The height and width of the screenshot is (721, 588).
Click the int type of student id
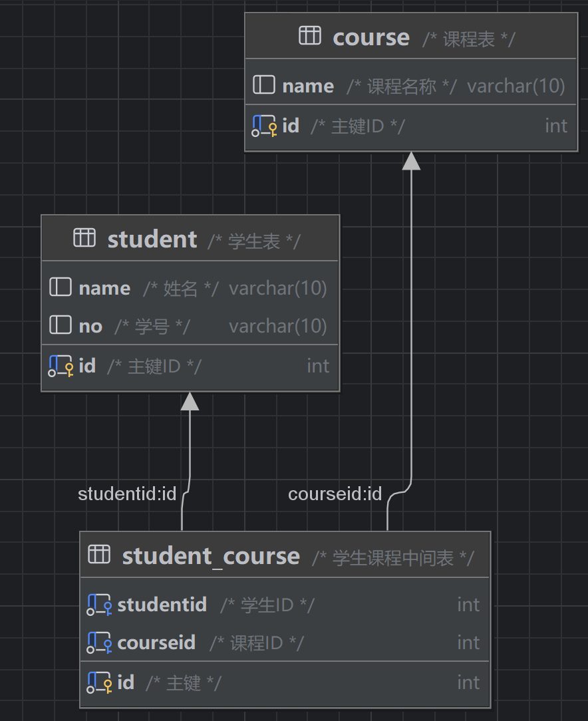(318, 366)
